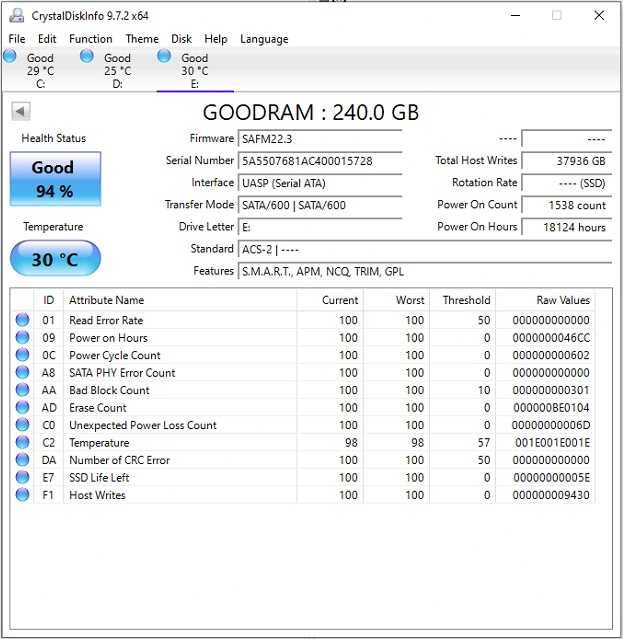Click the previous disk arrow button
The height and width of the screenshot is (639, 623).
pos(21,111)
